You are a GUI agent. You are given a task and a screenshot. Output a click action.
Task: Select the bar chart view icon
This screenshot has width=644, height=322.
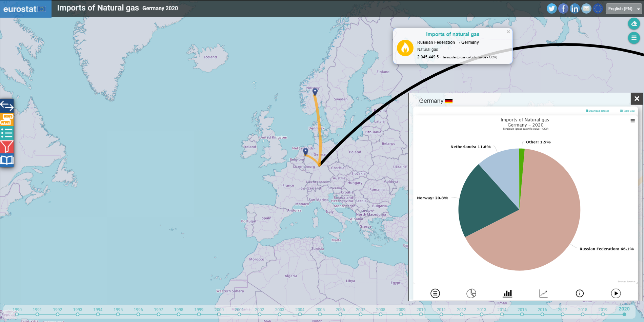tap(507, 293)
